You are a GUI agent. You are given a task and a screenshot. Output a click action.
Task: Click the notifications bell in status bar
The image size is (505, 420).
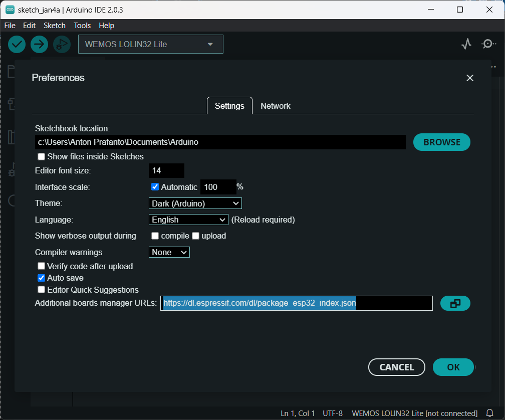point(490,413)
